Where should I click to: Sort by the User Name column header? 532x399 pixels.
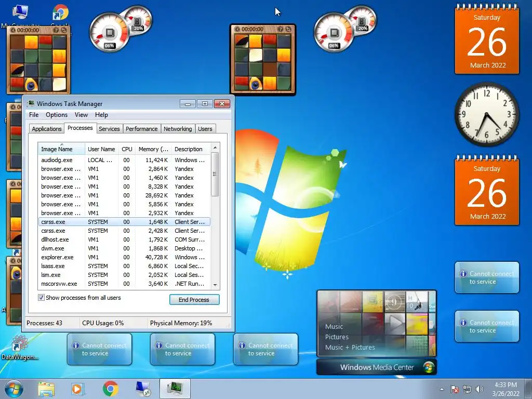pyautogui.click(x=101, y=149)
